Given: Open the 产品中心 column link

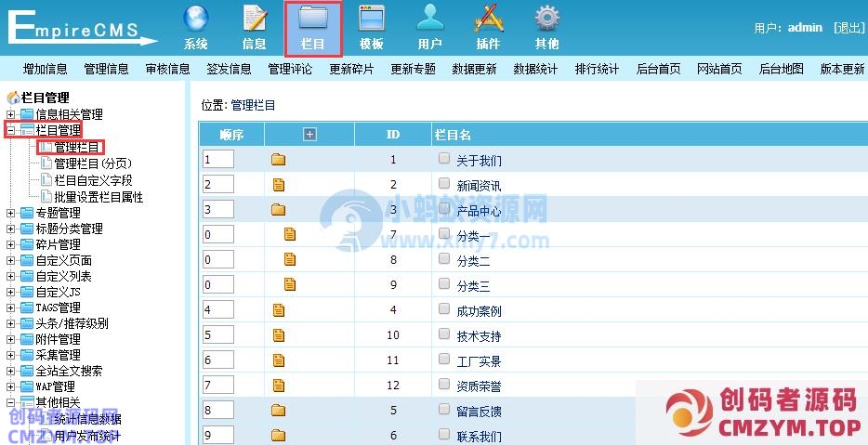Looking at the screenshot, I should coord(479,211).
